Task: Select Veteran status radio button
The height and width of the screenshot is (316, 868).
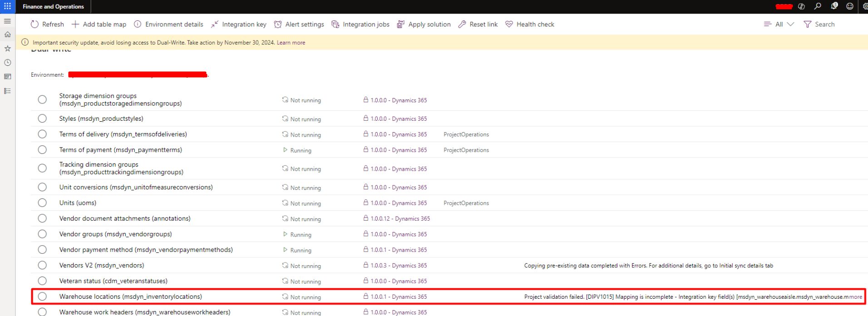Action: pyautogui.click(x=42, y=281)
